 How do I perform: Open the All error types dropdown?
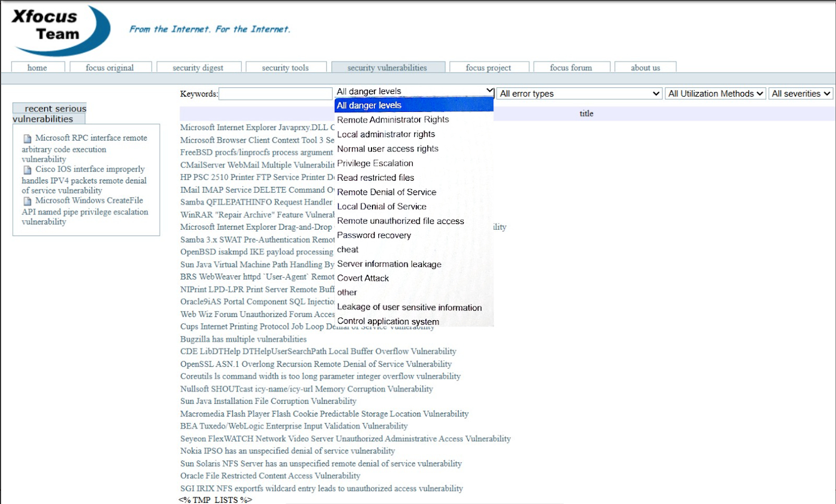tap(579, 93)
